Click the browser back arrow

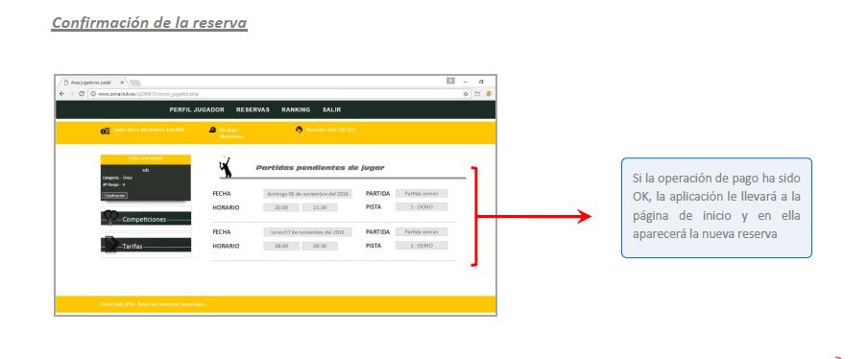click(61, 94)
